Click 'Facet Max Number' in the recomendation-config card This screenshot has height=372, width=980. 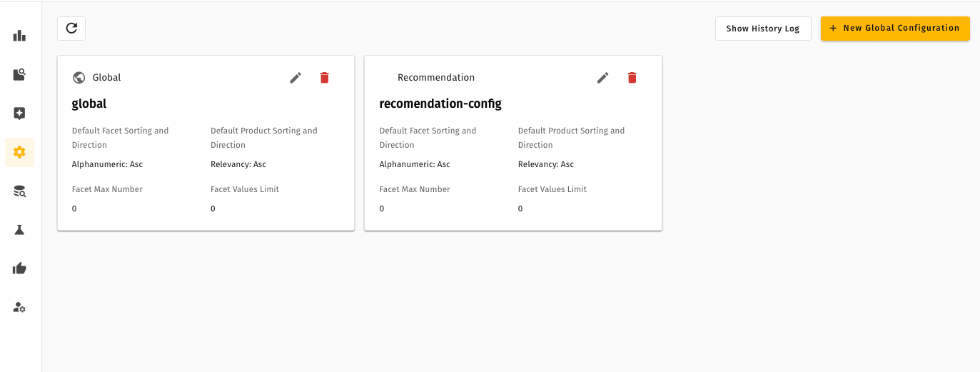[x=415, y=189]
